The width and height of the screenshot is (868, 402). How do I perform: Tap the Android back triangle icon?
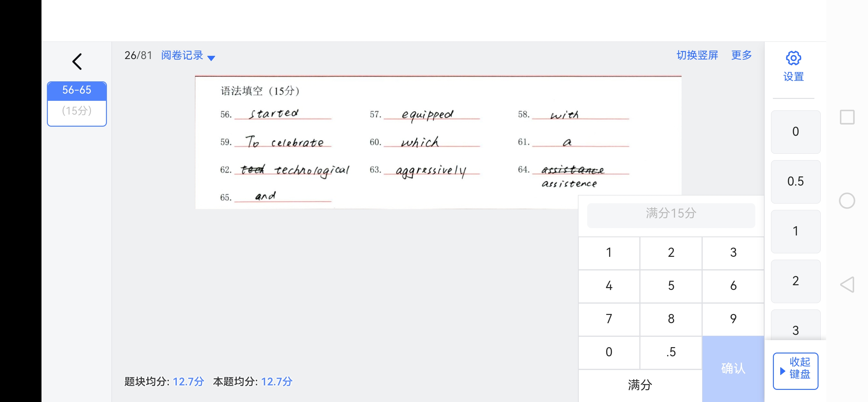coord(847,285)
